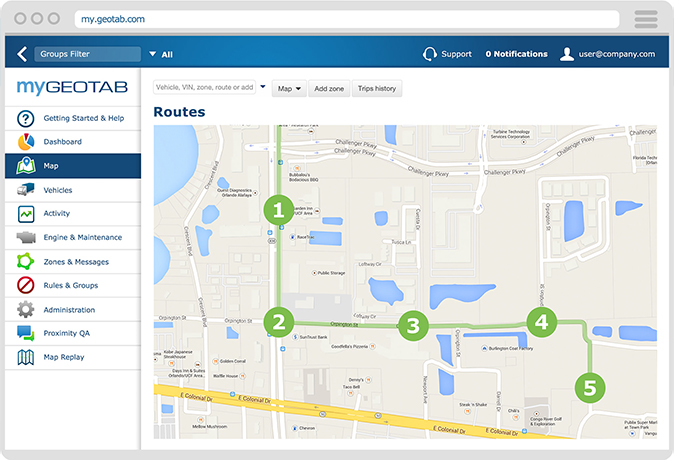Click the Routes heading

(x=179, y=112)
